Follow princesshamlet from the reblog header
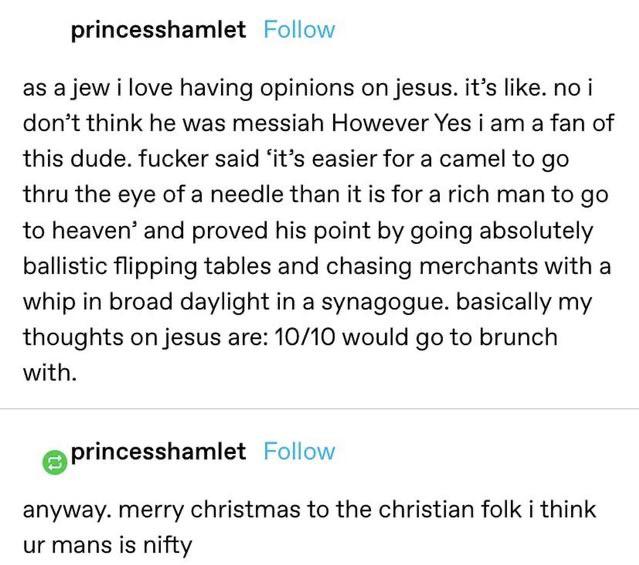 (299, 451)
